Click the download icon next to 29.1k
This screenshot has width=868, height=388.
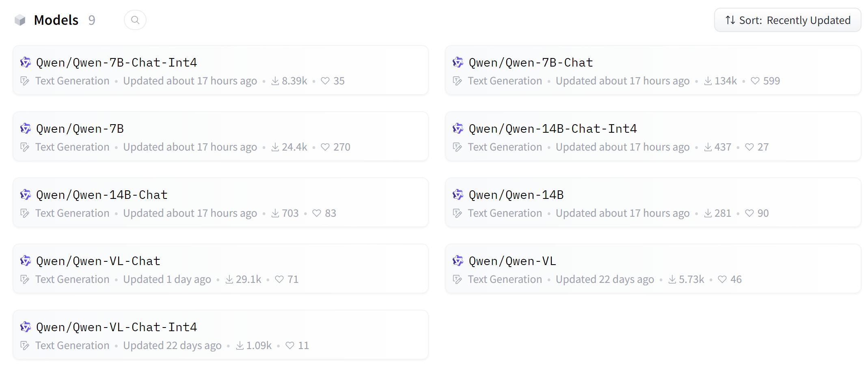pyautogui.click(x=229, y=280)
